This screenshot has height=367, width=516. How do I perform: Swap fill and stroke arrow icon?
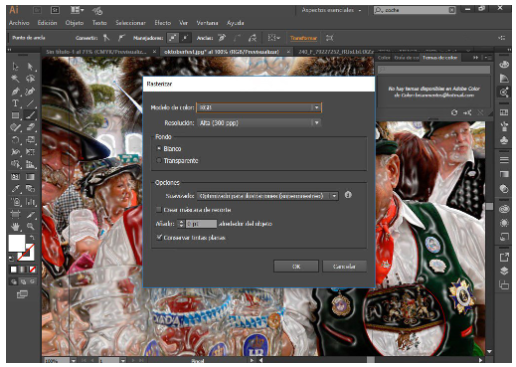(x=32, y=238)
